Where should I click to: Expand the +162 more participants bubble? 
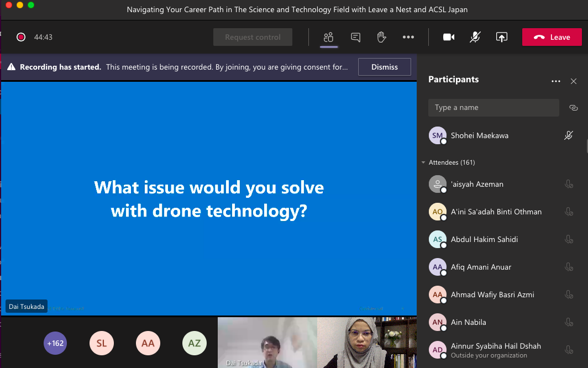(55, 343)
